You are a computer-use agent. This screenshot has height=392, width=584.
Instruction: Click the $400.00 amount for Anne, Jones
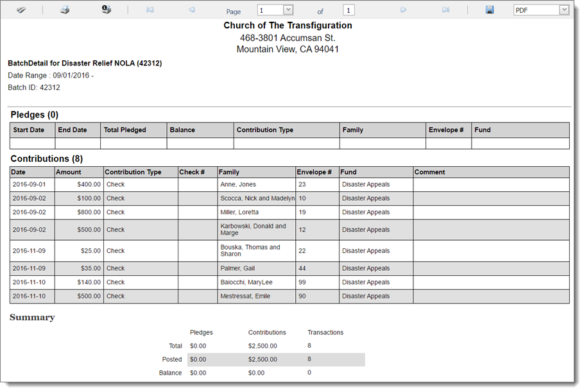[87, 185]
